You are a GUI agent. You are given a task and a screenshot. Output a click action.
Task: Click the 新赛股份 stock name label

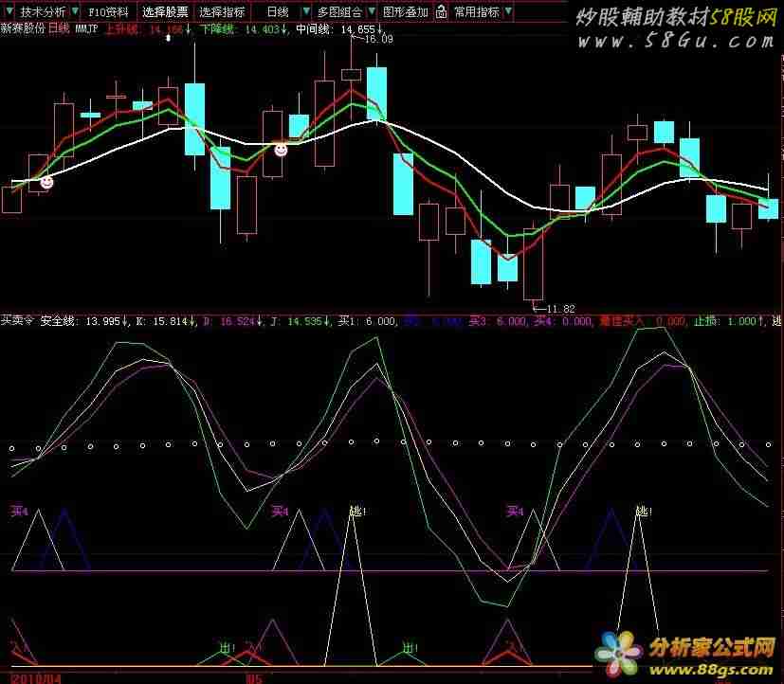coord(23,28)
